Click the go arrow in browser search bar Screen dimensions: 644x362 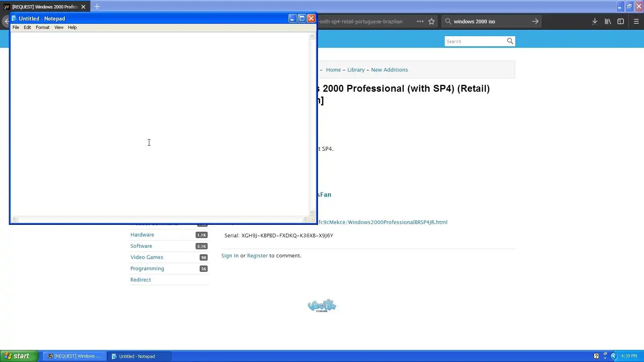[x=535, y=21]
